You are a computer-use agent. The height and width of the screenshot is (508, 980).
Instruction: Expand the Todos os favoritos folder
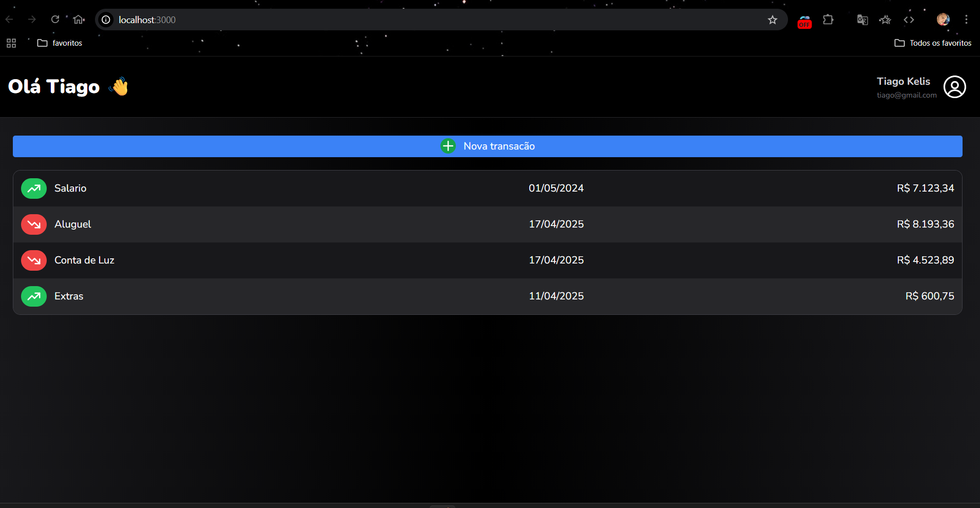pyautogui.click(x=933, y=43)
